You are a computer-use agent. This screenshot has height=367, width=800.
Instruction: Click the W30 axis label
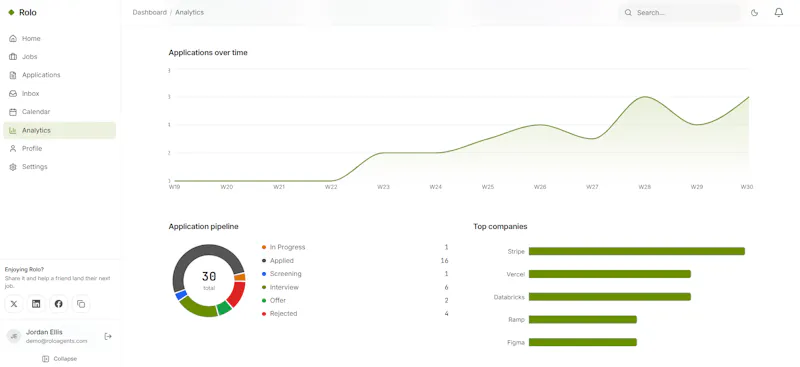pos(746,187)
